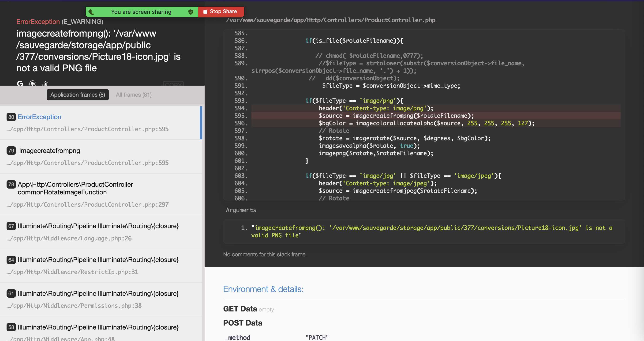The image size is (644, 341).
Task: Click the ErrorException title in header
Action: click(38, 22)
